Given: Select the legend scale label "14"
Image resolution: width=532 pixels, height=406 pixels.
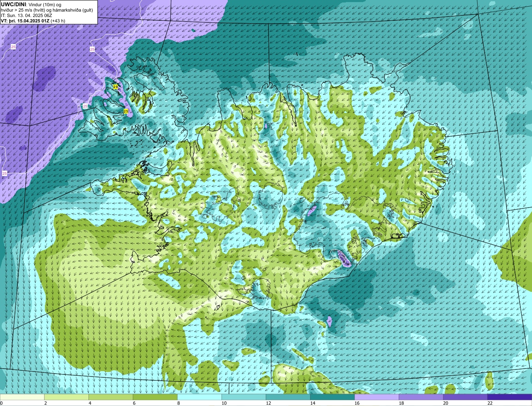Looking at the screenshot, I should click(313, 403).
